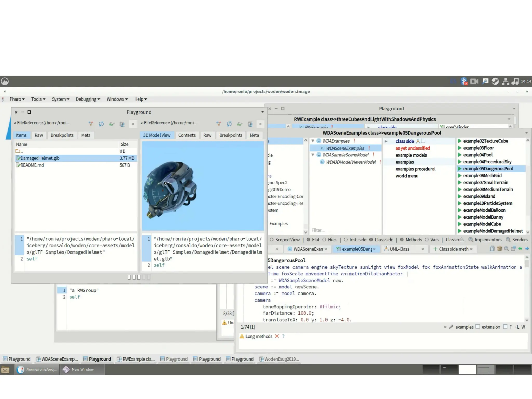
Task: Click the question mark beside Long methods
Action: [283, 336]
